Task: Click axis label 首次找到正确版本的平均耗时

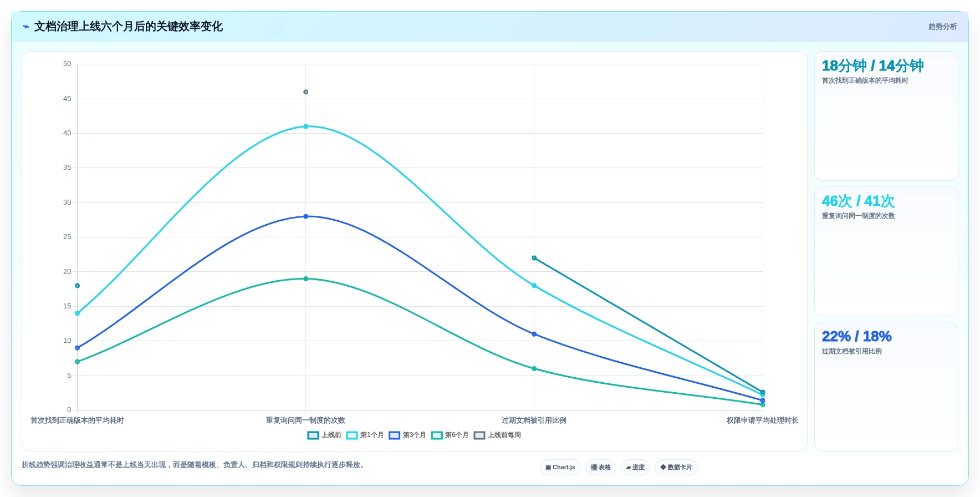Action: (77, 420)
